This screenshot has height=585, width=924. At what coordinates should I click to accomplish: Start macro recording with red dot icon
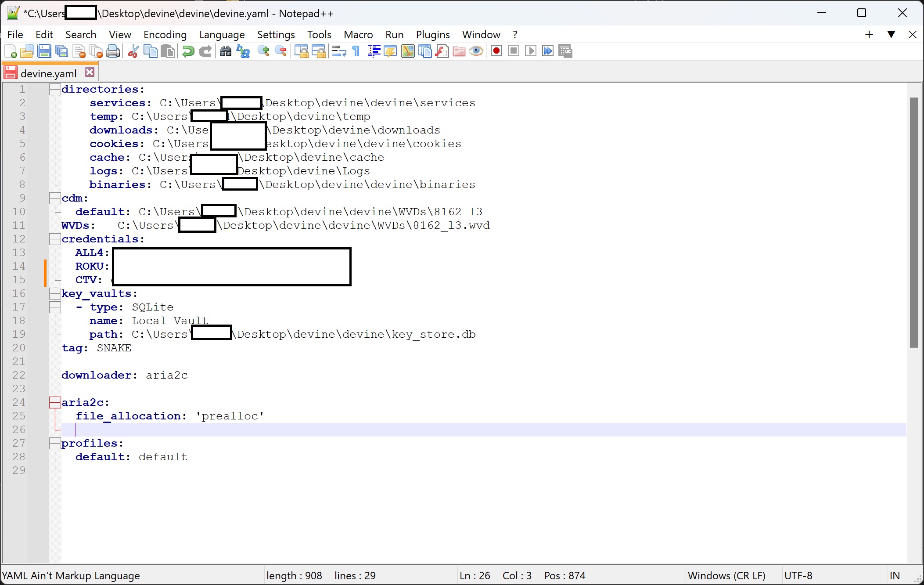496,51
